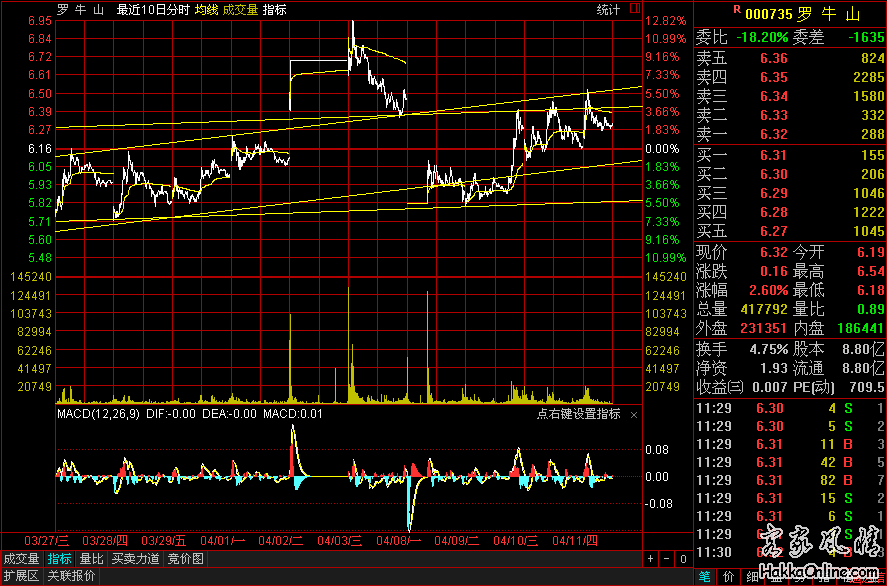Expand the 扩展区 extension area
Viewport: 887px width, 586px height.
pos(20,576)
